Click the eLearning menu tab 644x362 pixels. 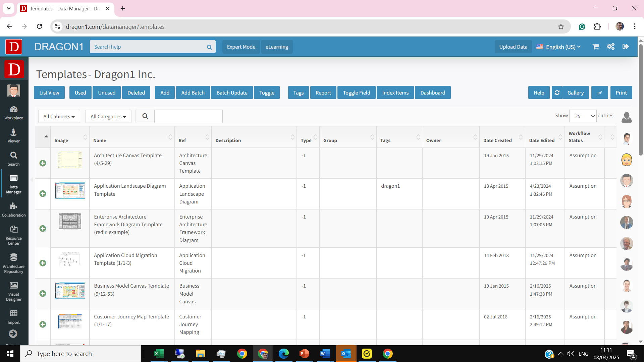pyautogui.click(x=277, y=46)
